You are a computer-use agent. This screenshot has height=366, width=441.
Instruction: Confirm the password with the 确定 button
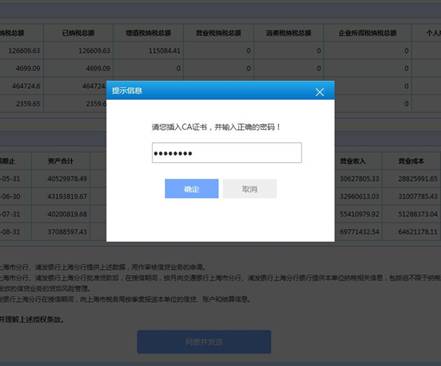coord(192,189)
